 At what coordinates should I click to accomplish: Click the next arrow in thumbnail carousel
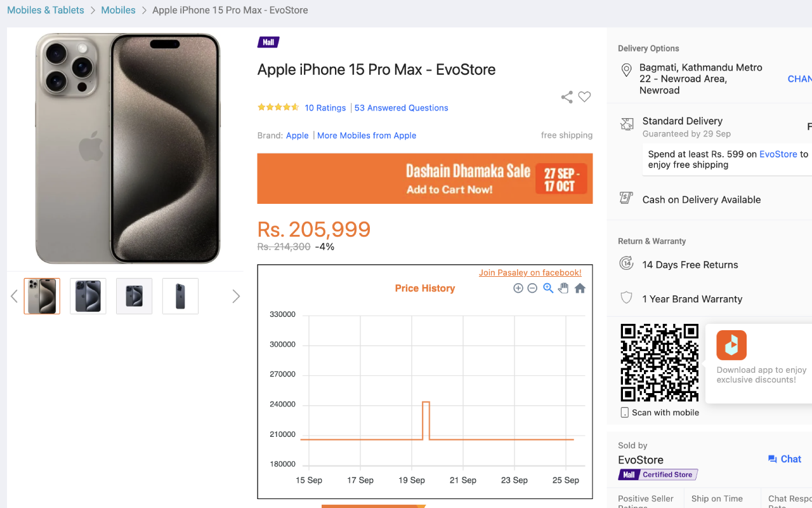click(x=236, y=296)
